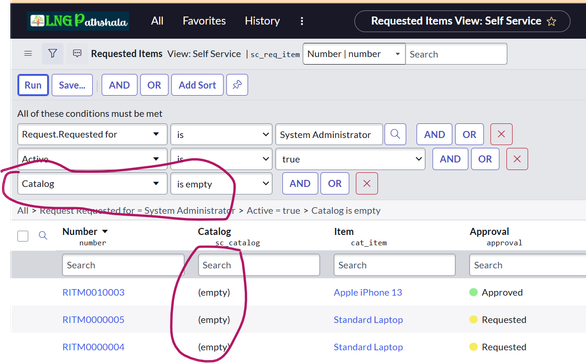586x364 pixels.
Task: Open the operator dropdown in the Active row
Action: 222,159
